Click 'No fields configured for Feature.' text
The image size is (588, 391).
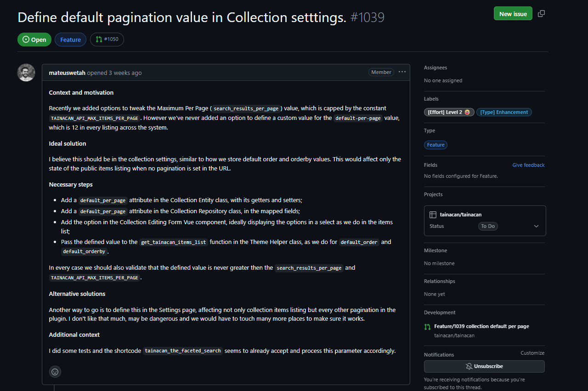(x=461, y=176)
